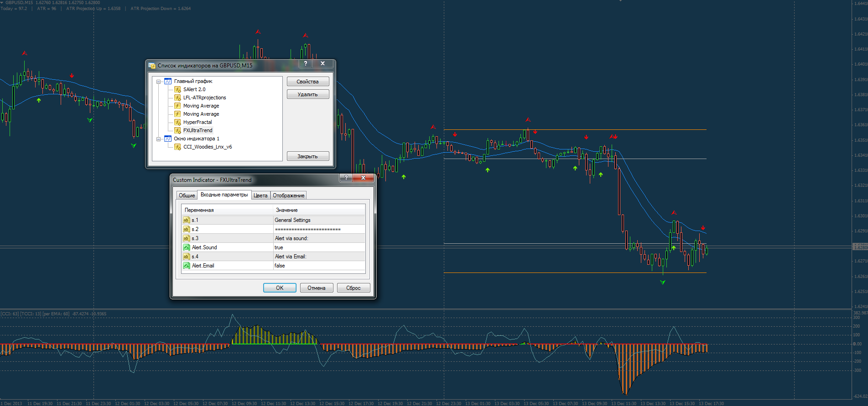
Task: Click the Отмена button
Action: click(317, 288)
